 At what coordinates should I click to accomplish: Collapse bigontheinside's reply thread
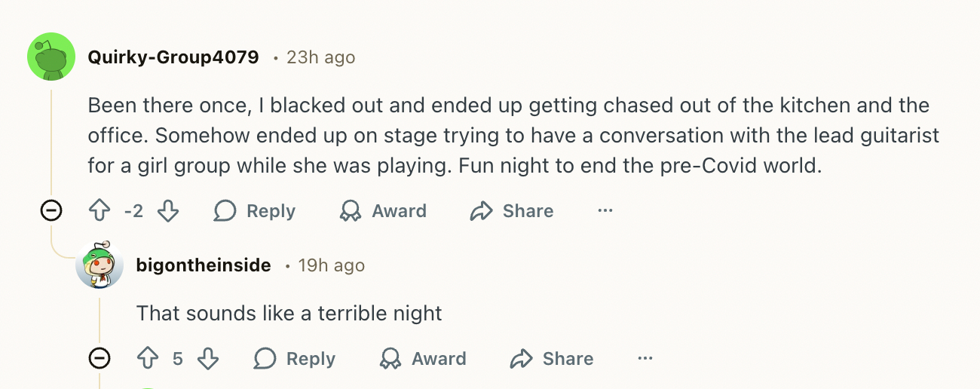point(100,359)
